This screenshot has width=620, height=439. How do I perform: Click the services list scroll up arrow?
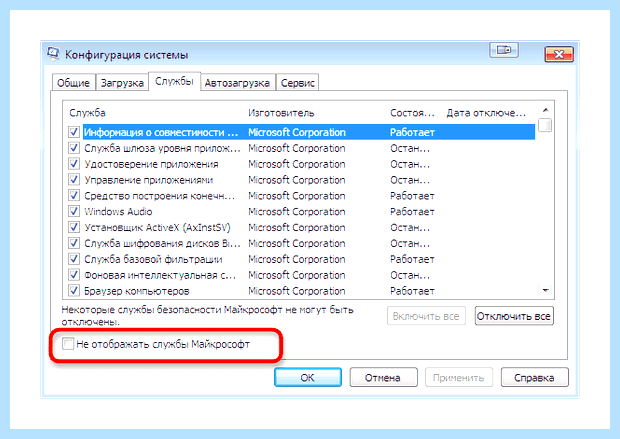[546, 110]
